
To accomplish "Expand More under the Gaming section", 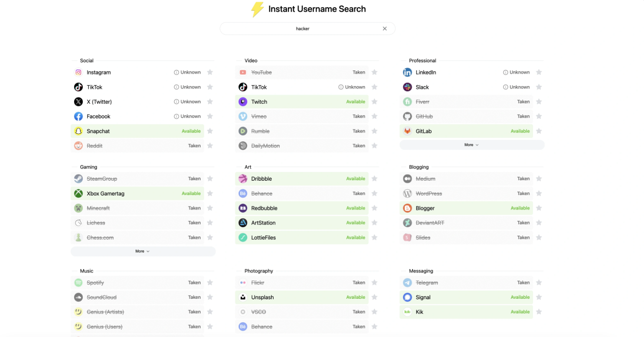I will point(143,251).
